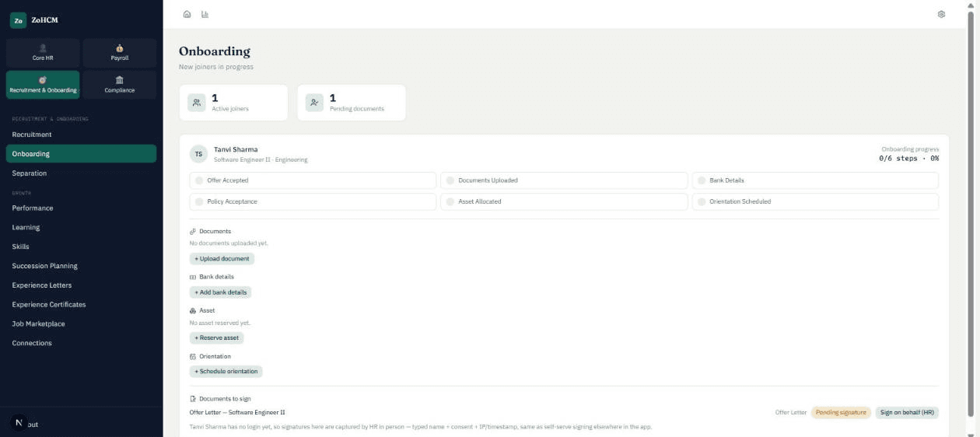The width and height of the screenshot is (980, 437).
Task: Select the Core HR module tile
Action: [43, 53]
